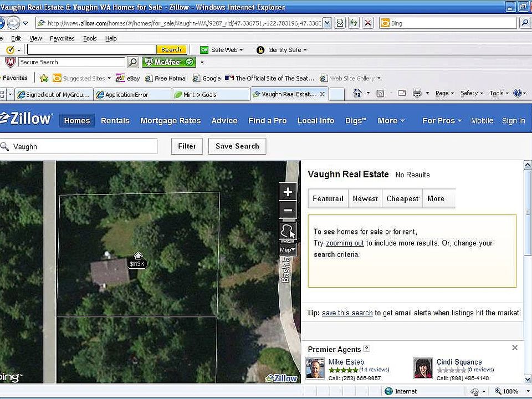The width and height of the screenshot is (532, 399).
Task: Click the Print icon
Action: pos(417,93)
